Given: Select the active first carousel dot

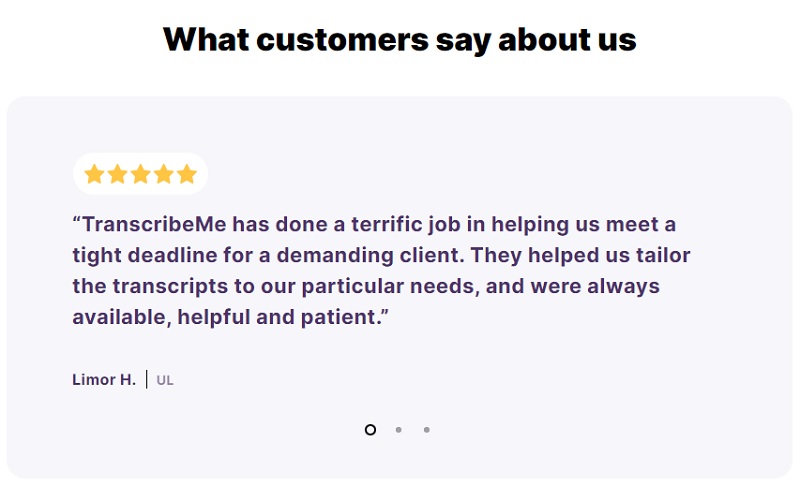Looking at the screenshot, I should point(370,430).
